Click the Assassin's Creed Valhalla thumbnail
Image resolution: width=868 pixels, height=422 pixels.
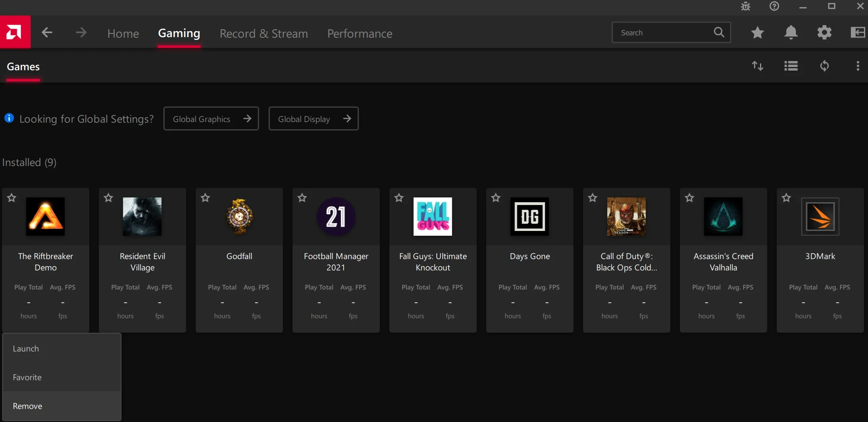723,217
